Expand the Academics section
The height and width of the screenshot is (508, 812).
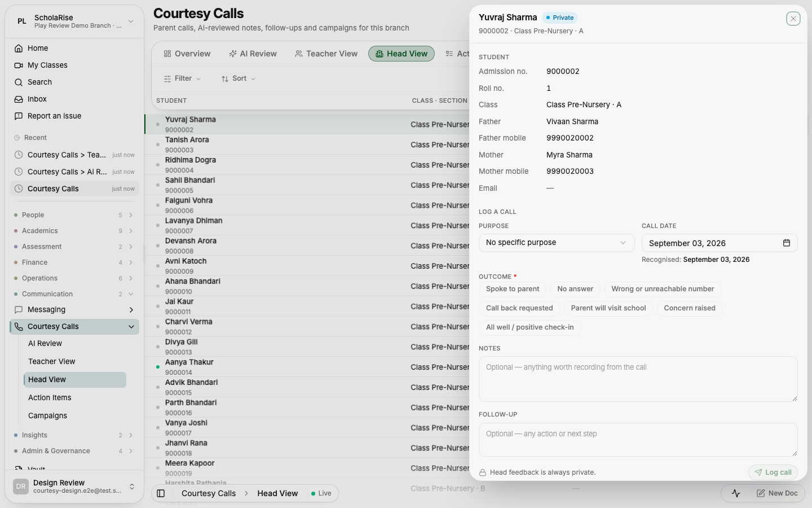pos(74,231)
